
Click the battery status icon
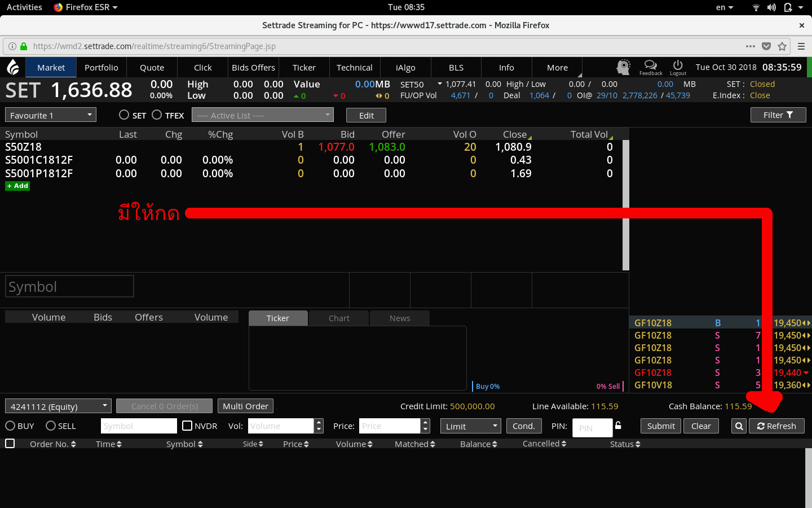(x=788, y=7)
